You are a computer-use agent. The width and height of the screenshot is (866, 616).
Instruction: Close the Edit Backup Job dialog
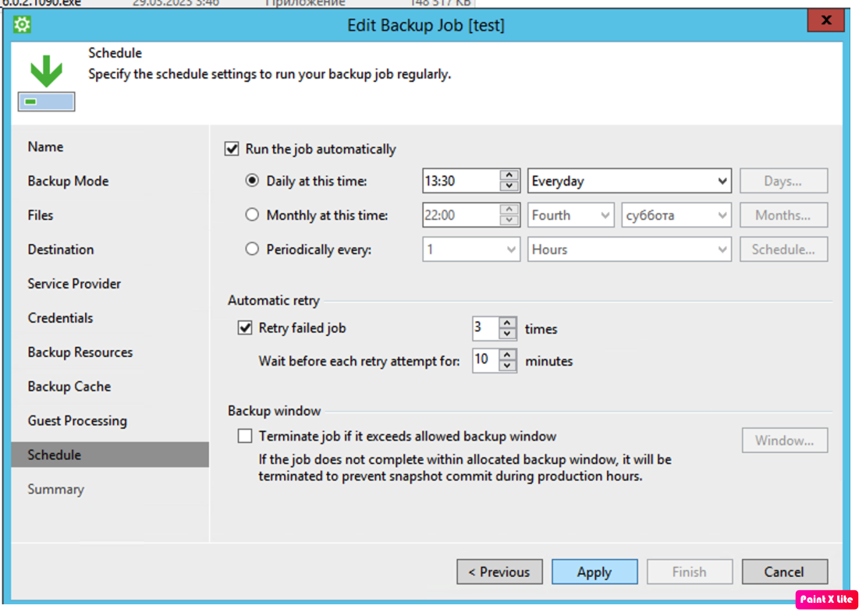tap(826, 20)
